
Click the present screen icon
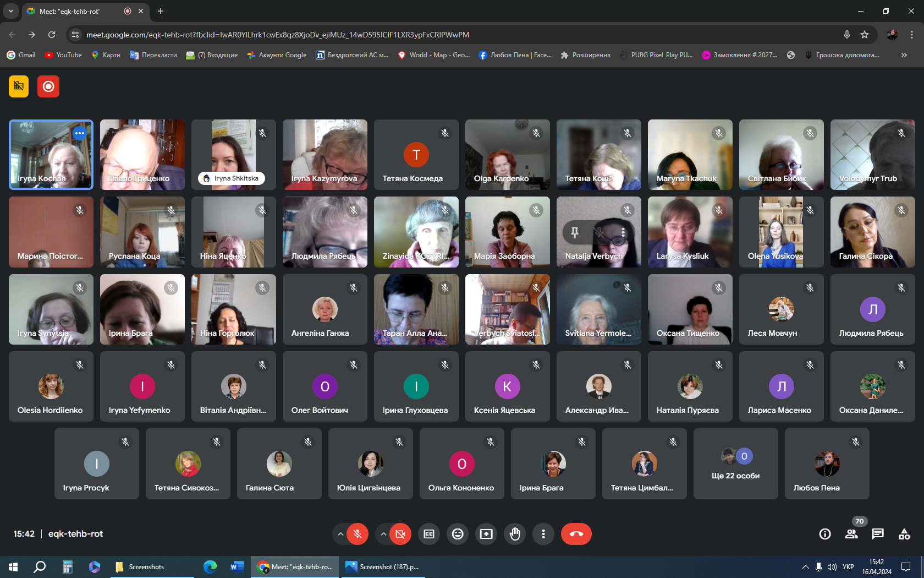coord(486,534)
